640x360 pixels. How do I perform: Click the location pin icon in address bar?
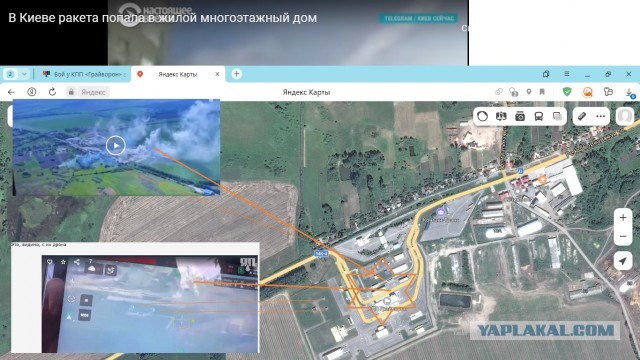(529, 92)
